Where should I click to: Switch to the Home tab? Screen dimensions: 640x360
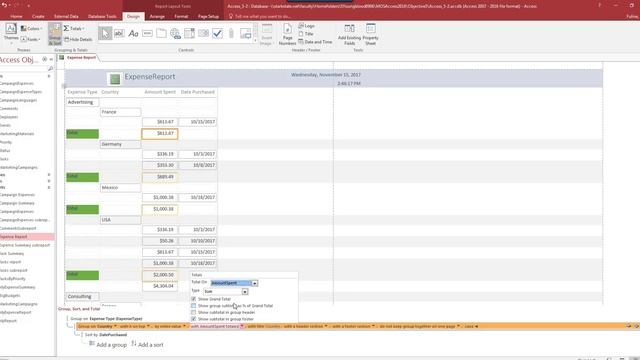[16, 16]
